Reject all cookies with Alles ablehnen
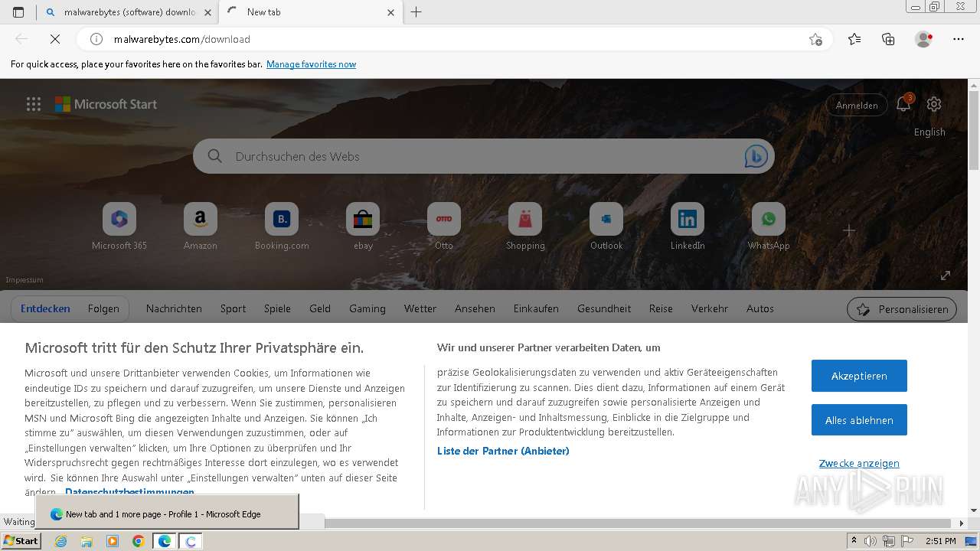Screen dimensions: 980x551 click(x=859, y=420)
